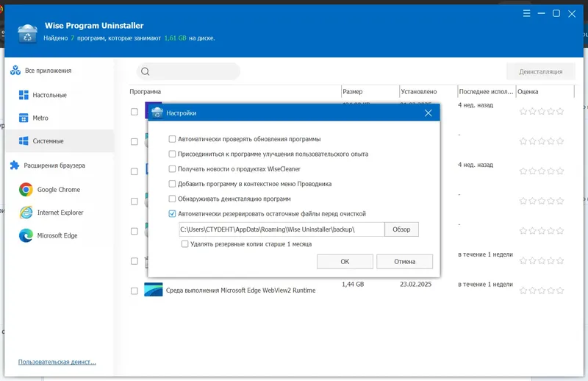
Task: Open Расширения браузера section
Action: (48, 165)
